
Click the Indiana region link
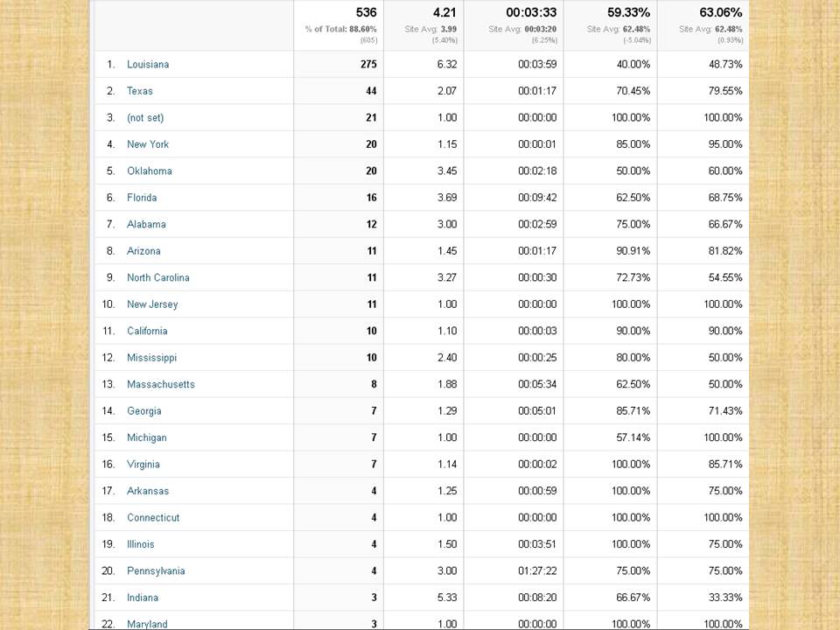143,598
